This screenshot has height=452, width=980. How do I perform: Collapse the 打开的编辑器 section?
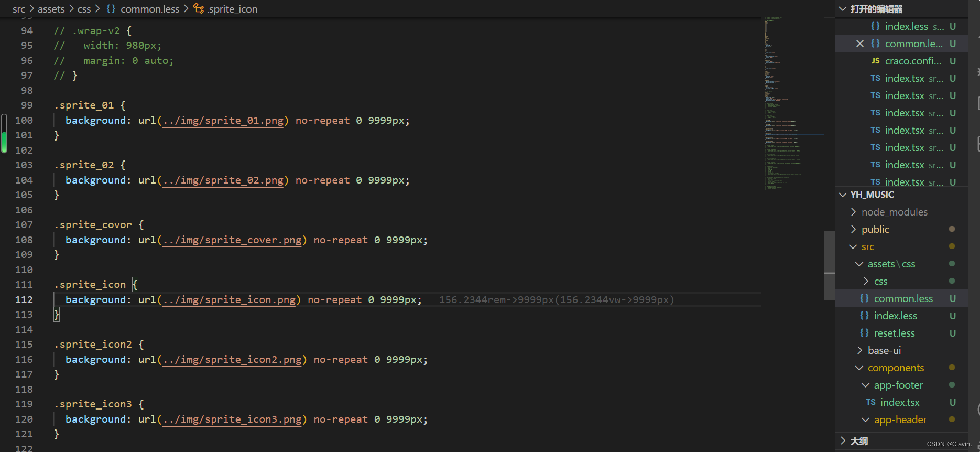coord(843,9)
